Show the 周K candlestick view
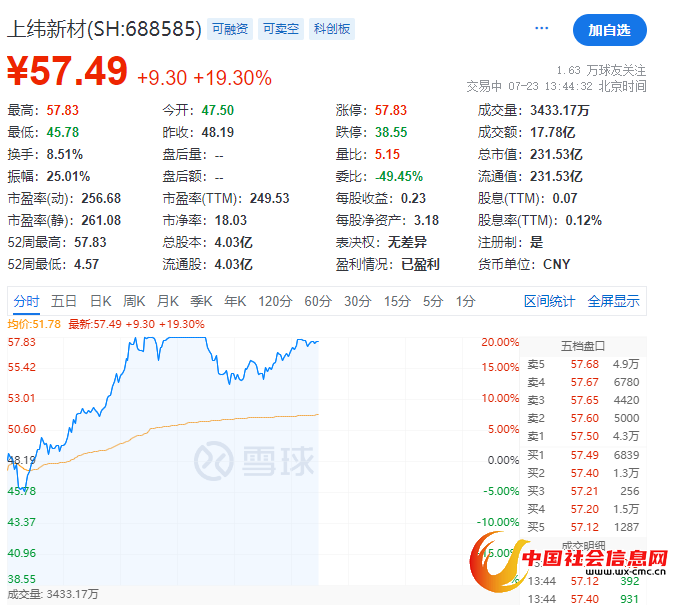Image resolution: width=679 pixels, height=605 pixels. (x=134, y=301)
